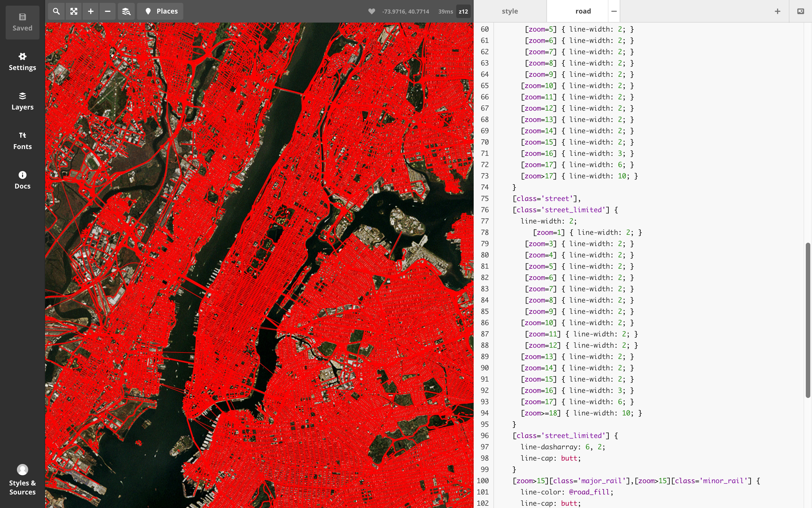Open Styles & Sources
Screen dimensions: 812x508
(23, 480)
